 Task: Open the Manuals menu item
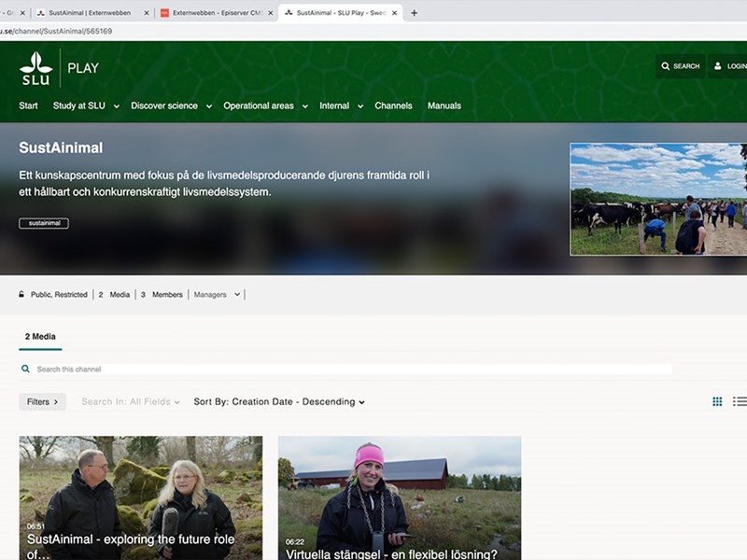click(444, 105)
